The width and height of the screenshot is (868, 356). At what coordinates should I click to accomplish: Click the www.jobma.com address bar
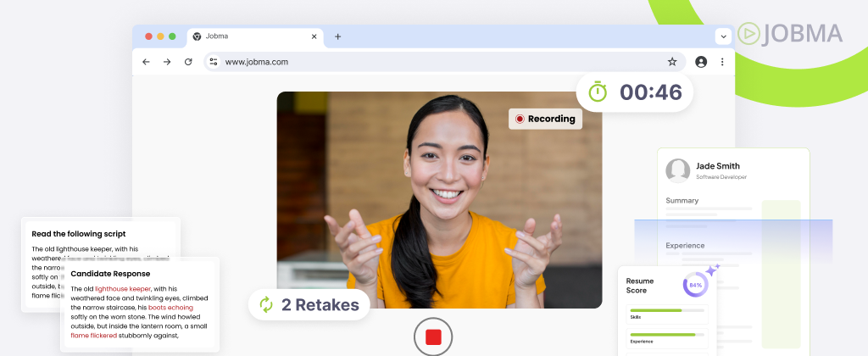coord(444,62)
